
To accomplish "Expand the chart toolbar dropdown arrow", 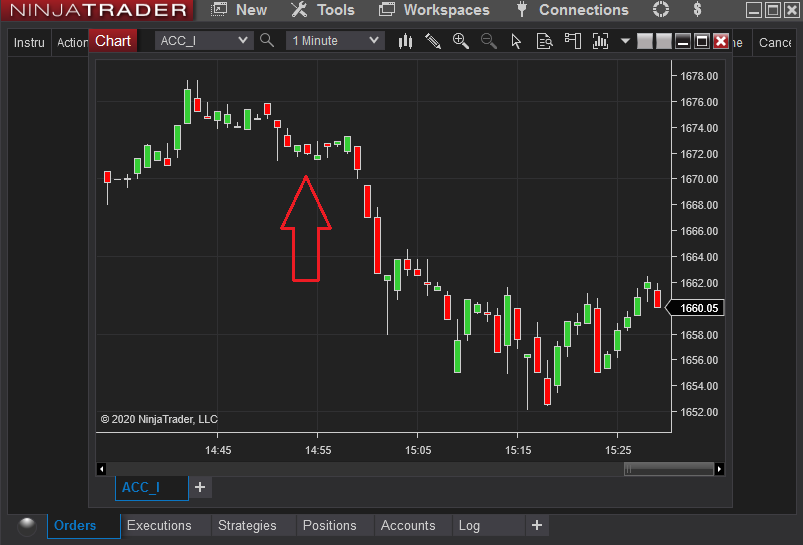I will 625,40.
